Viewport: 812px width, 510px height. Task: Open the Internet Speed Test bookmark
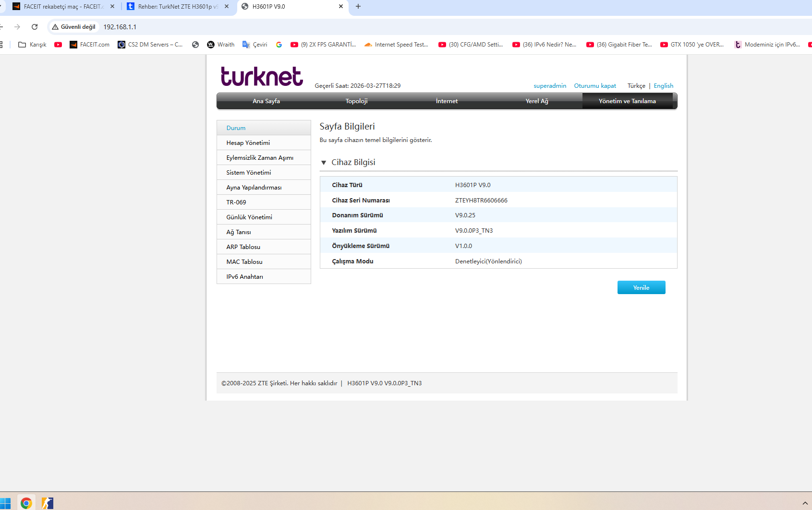coord(396,45)
